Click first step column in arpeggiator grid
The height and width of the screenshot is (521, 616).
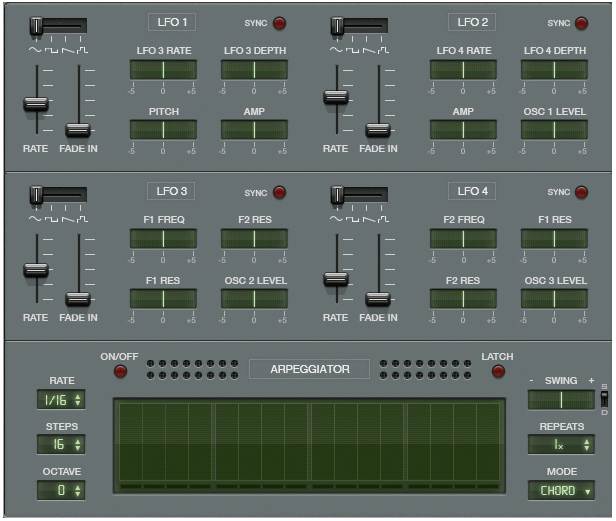point(131,442)
